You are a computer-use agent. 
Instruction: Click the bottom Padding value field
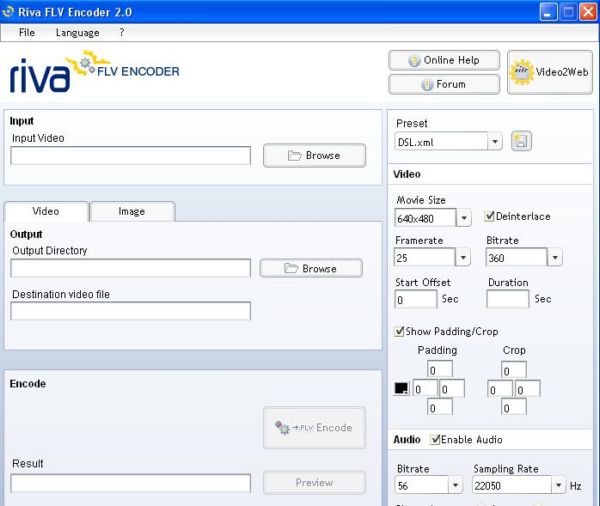click(x=440, y=407)
